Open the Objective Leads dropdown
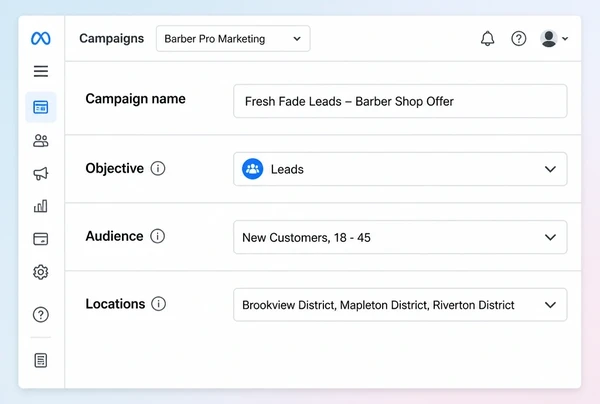The height and width of the screenshot is (404, 600). pyautogui.click(x=400, y=169)
